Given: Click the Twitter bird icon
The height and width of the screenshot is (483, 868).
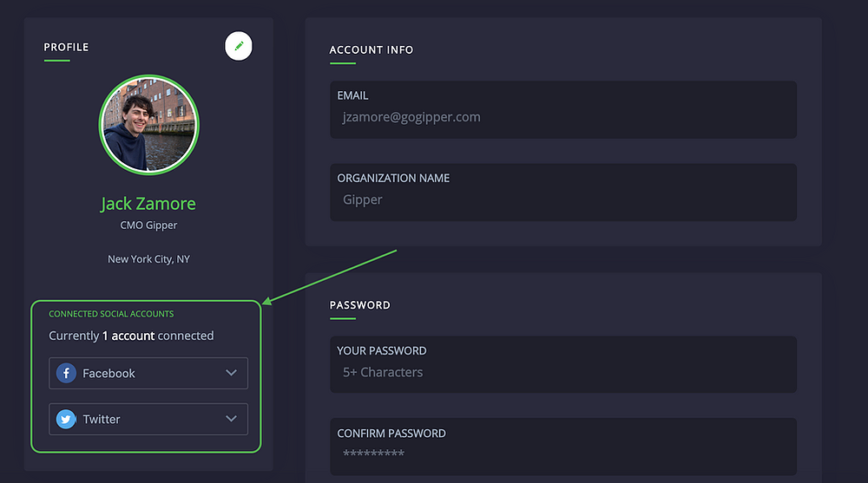Looking at the screenshot, I should tap(66, 419).
